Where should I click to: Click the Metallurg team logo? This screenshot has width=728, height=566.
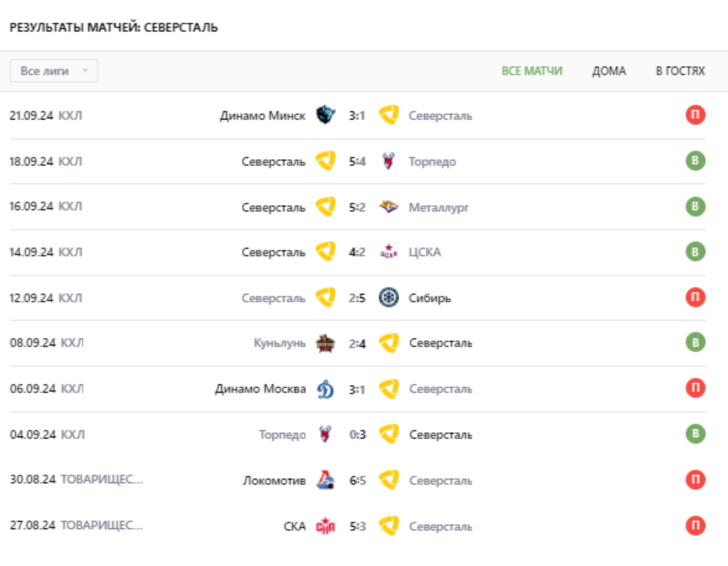coord(389,207)
